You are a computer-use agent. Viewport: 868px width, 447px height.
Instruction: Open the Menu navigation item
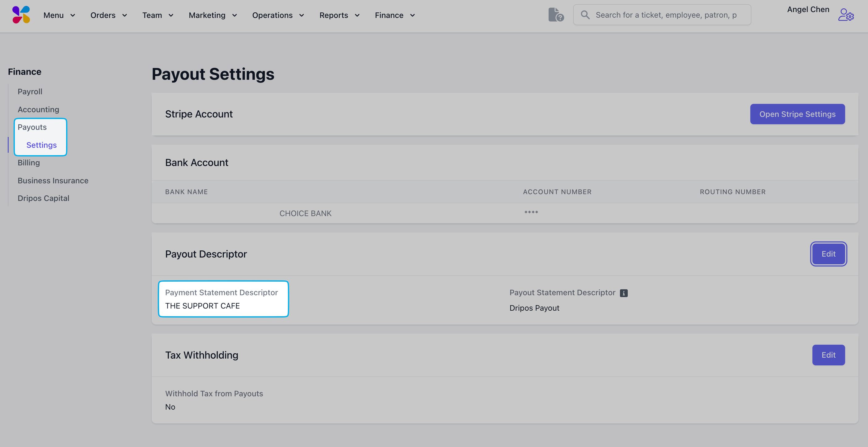coord(53,15)
